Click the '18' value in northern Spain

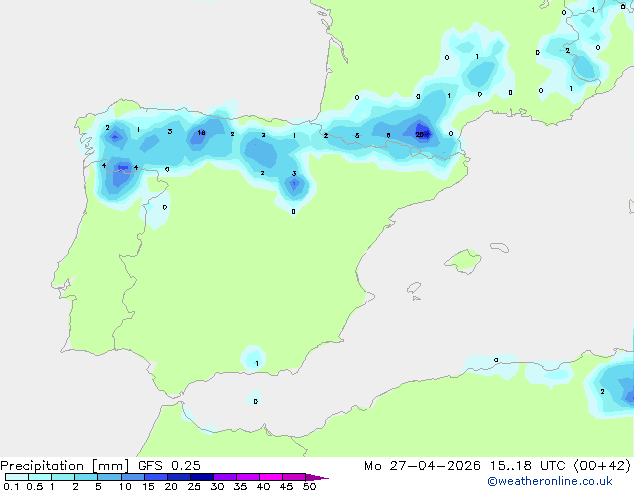201,133
